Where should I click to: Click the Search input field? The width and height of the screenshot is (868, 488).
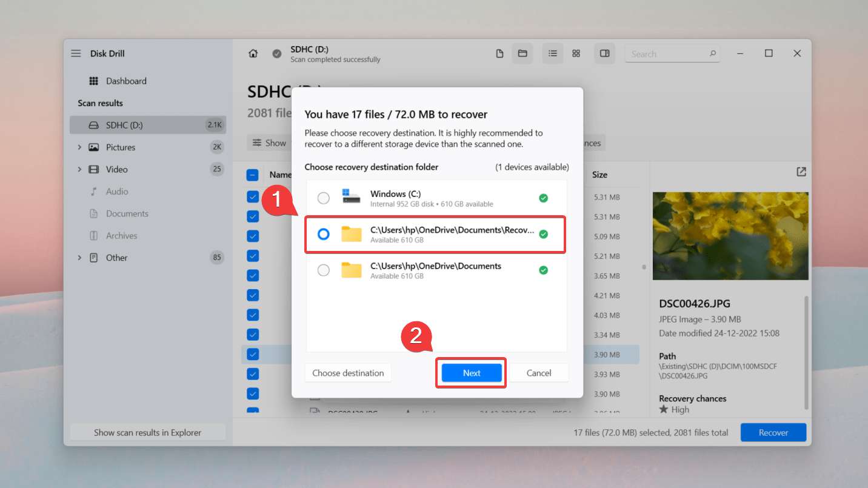pos(667,54)
